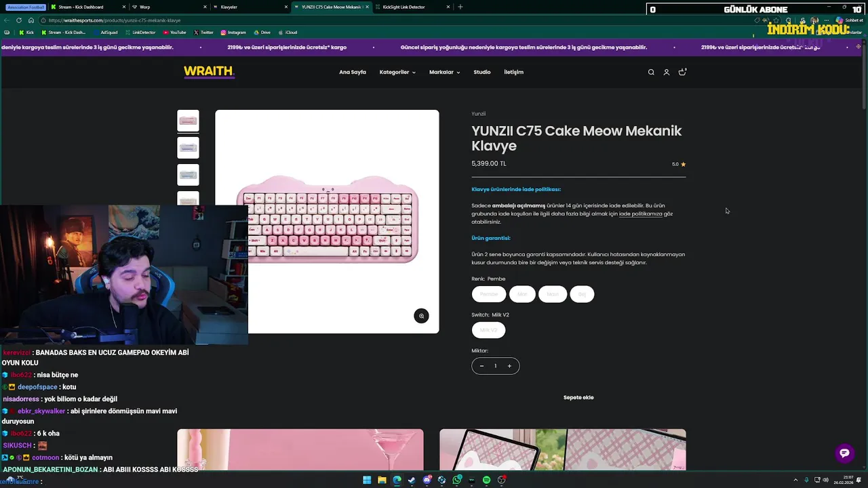Close the Worp tab

205,7
